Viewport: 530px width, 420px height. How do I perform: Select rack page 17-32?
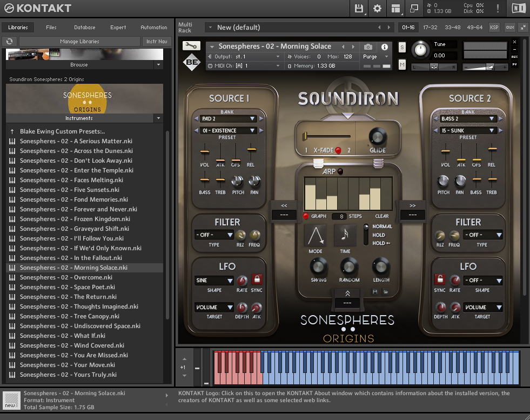(x=430, y=28)
